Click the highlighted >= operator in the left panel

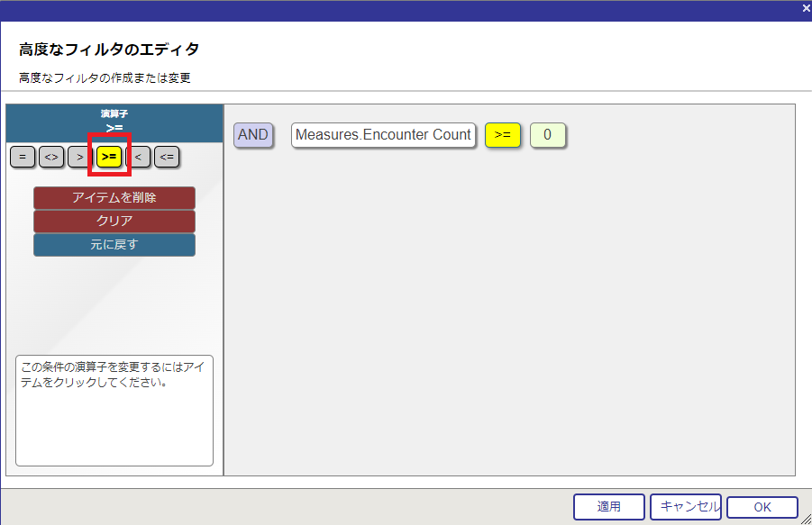tap(109, 157)
